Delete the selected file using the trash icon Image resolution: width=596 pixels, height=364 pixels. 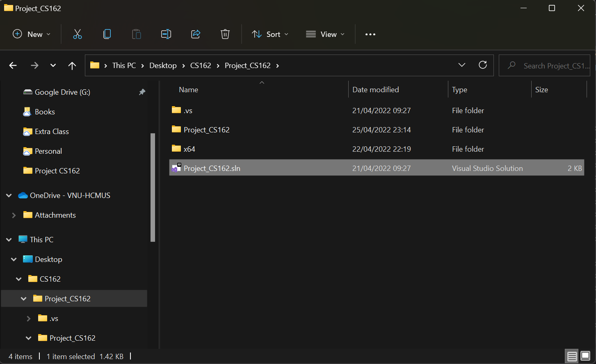click(225, 34)
